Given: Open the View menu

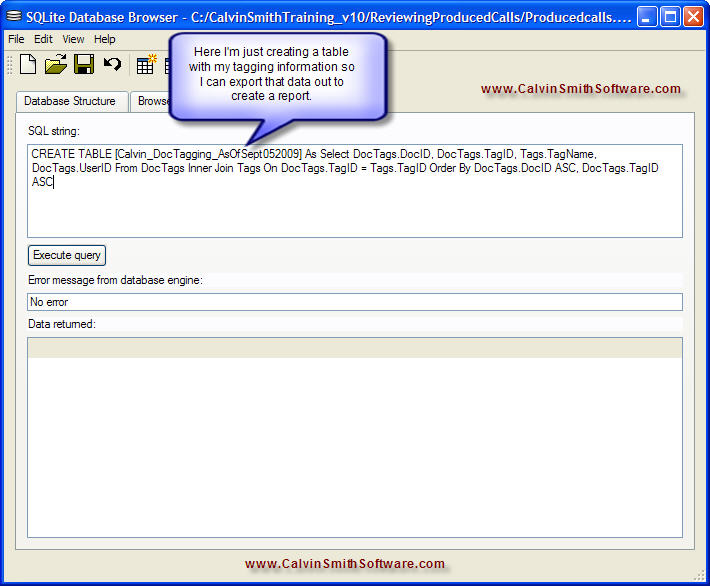Looking at the screenshot, I should point(73,39).
